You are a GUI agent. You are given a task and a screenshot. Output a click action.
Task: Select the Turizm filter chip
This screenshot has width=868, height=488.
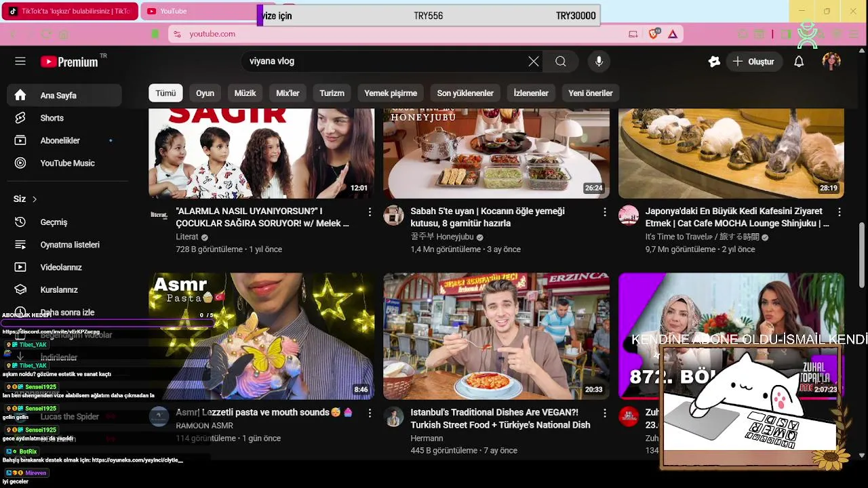coord(332,93)
